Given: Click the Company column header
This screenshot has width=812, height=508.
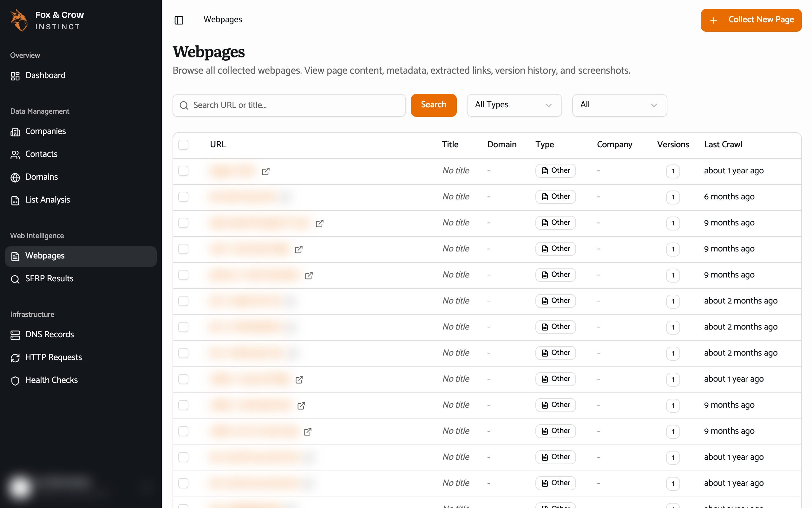Looking at the screenshot, I should click(x=614, y=145).
